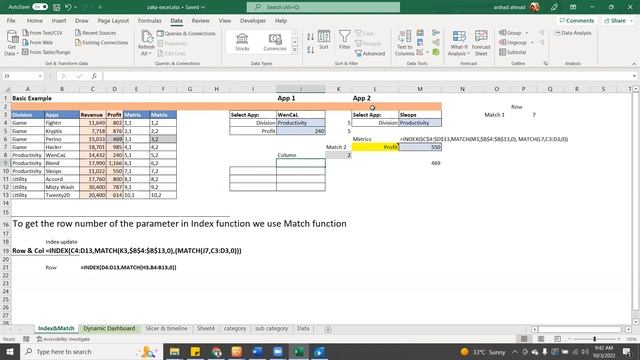Select cell containing WenCaL in App 1
This screenshot has width=640, height=360.
pyautogui.click(x=301, y=115)
